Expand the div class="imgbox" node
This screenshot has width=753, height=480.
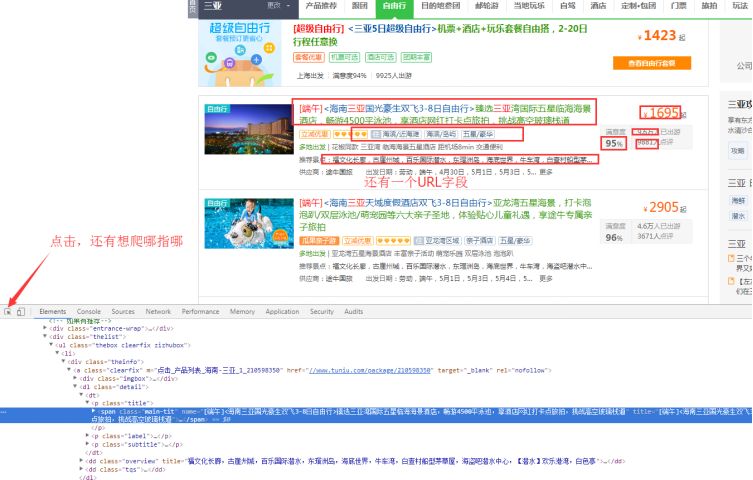point(75,378)
